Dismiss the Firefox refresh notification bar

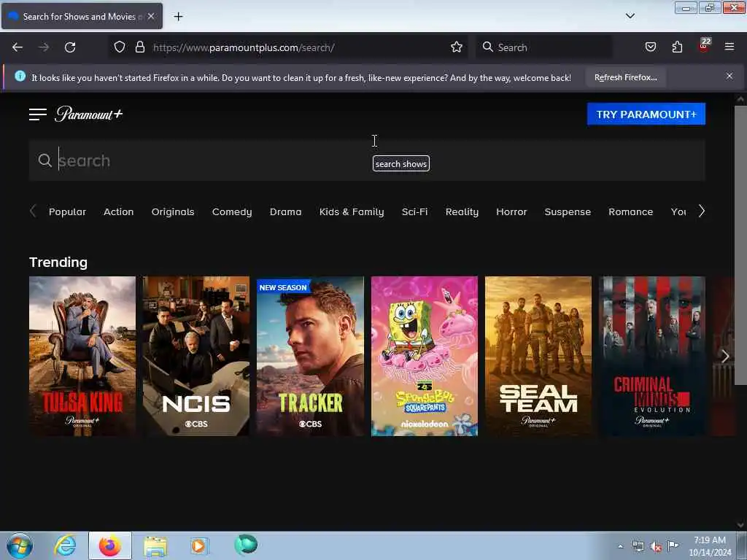729,76
